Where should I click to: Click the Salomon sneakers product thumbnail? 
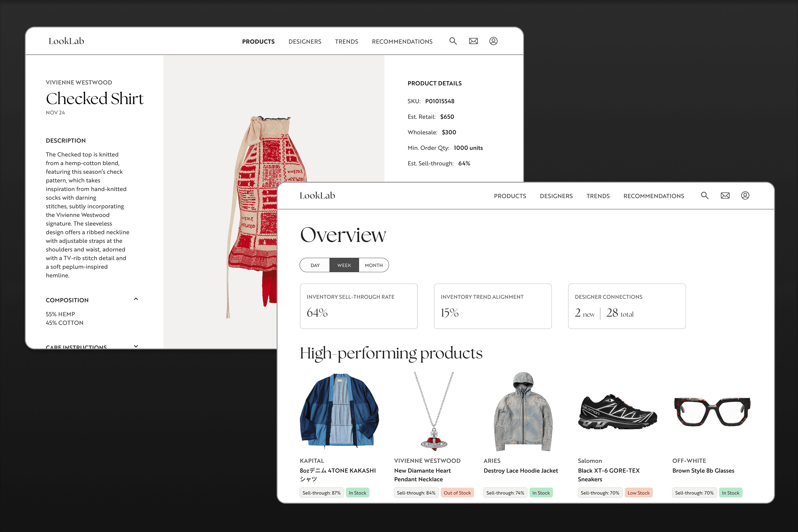[617, 411]
